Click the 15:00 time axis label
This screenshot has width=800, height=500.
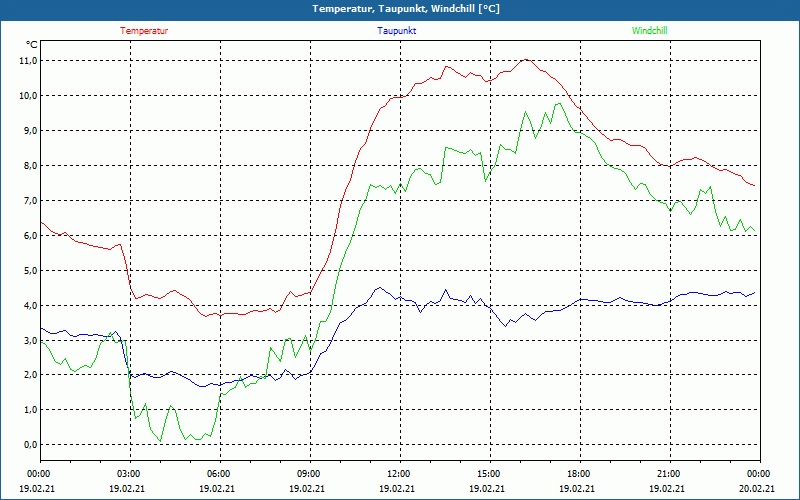490,474
